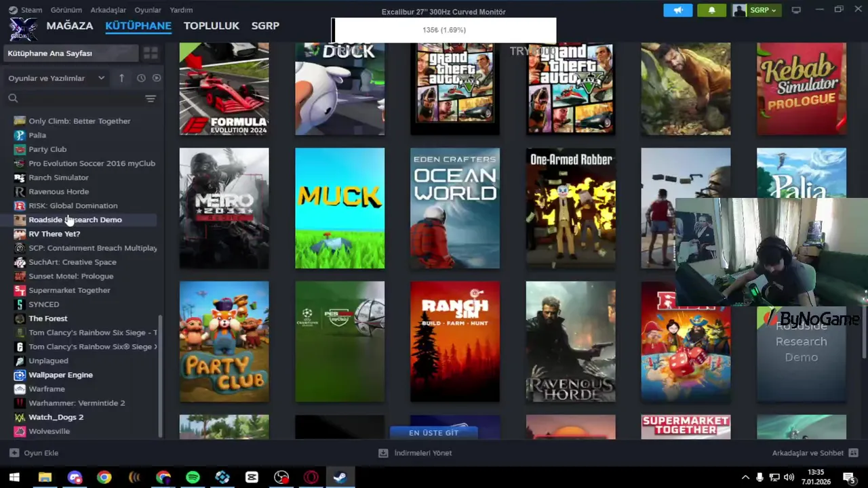Go to the MAĞAZA tab

(x=70, y=26)
